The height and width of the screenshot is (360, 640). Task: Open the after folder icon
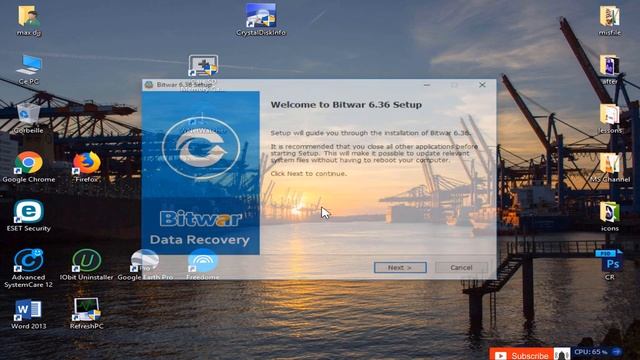point(610,69)
